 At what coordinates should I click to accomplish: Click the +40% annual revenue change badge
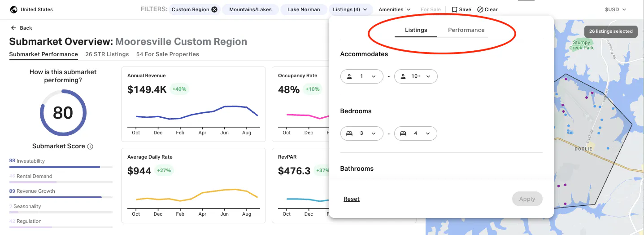[179, 89]
